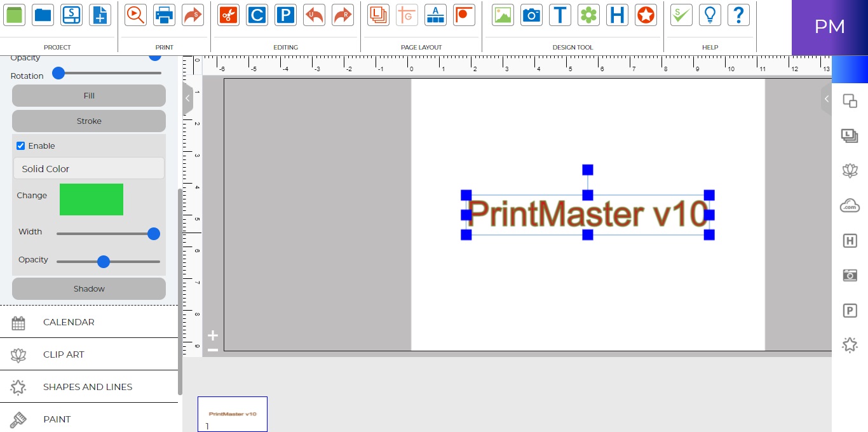This screenshot has height=432, width=868.
Task: Click the green stroke color swatch
Action: click(92, 199)
